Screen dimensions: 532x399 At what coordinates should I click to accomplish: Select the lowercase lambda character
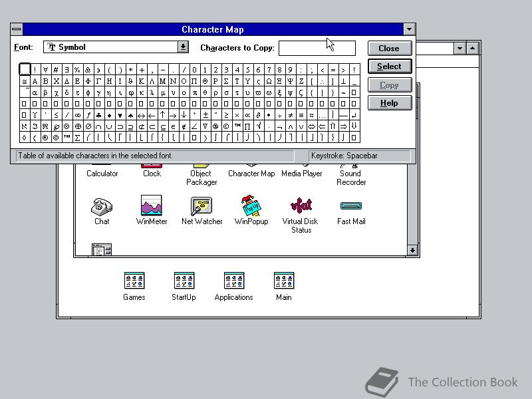[152, 92]
